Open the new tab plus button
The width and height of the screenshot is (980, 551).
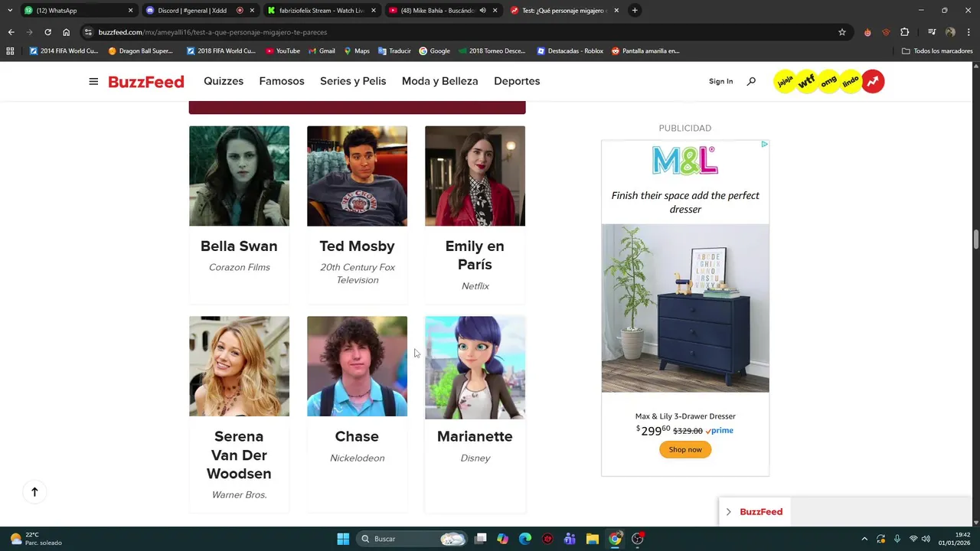click(x=635, y=11)
